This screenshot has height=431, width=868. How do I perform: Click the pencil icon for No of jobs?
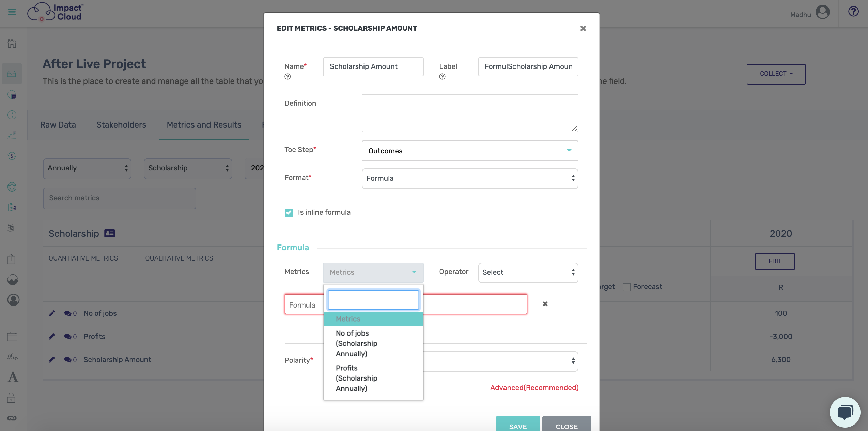[52, 313]
